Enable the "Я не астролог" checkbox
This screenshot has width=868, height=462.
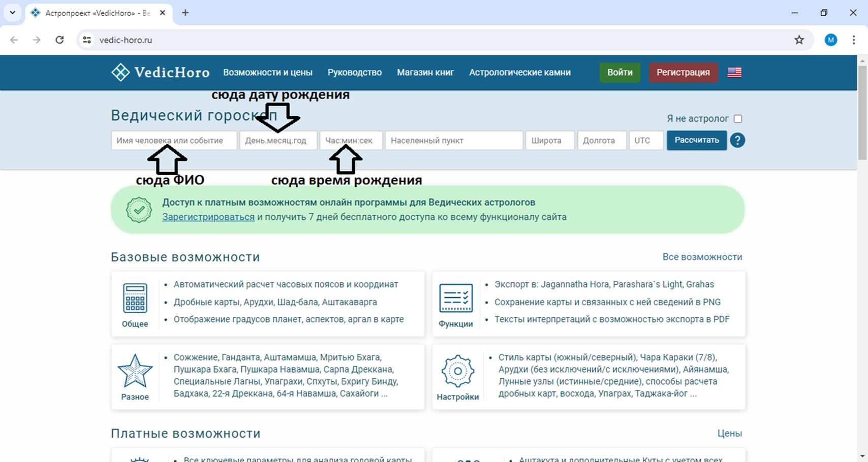click(738, 119)
